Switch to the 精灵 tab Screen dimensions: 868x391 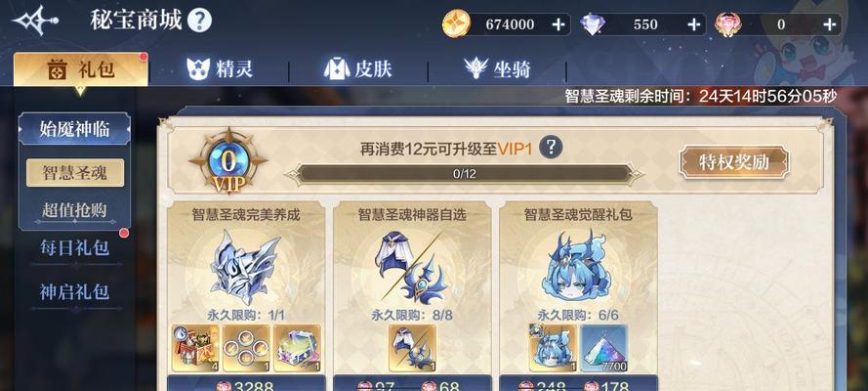(220, 69)
